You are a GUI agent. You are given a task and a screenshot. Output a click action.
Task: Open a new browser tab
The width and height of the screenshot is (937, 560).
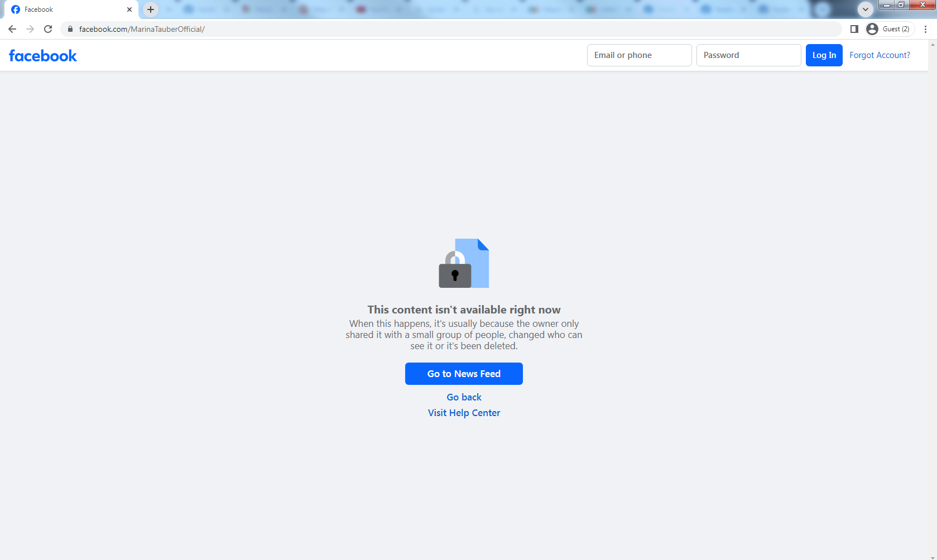tap(151, 9)
